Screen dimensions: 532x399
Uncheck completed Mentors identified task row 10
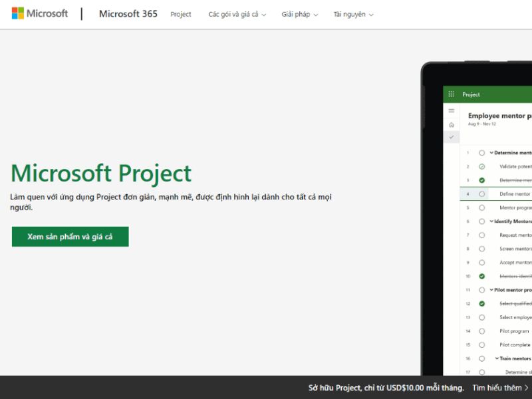tap(481, 276)
